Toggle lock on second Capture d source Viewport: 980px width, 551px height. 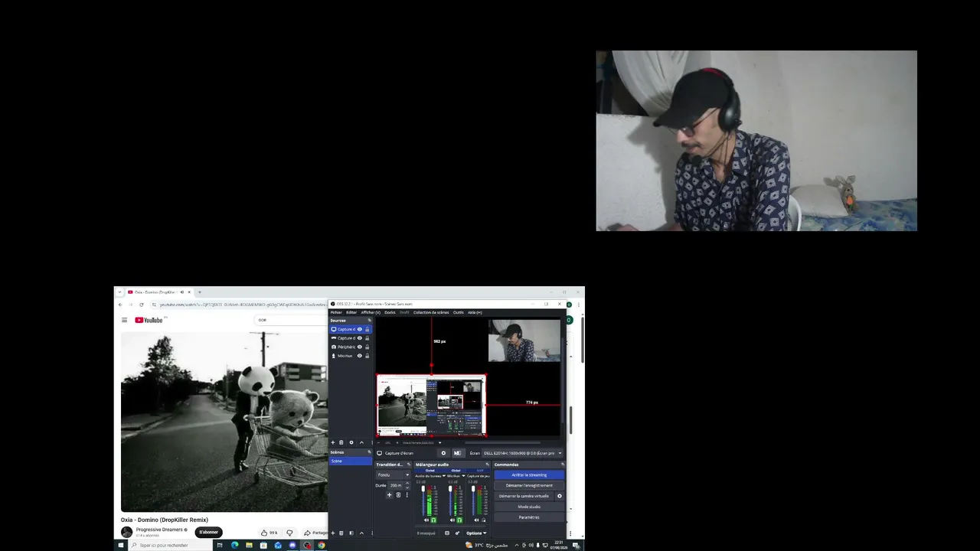(x=367, y=338)
